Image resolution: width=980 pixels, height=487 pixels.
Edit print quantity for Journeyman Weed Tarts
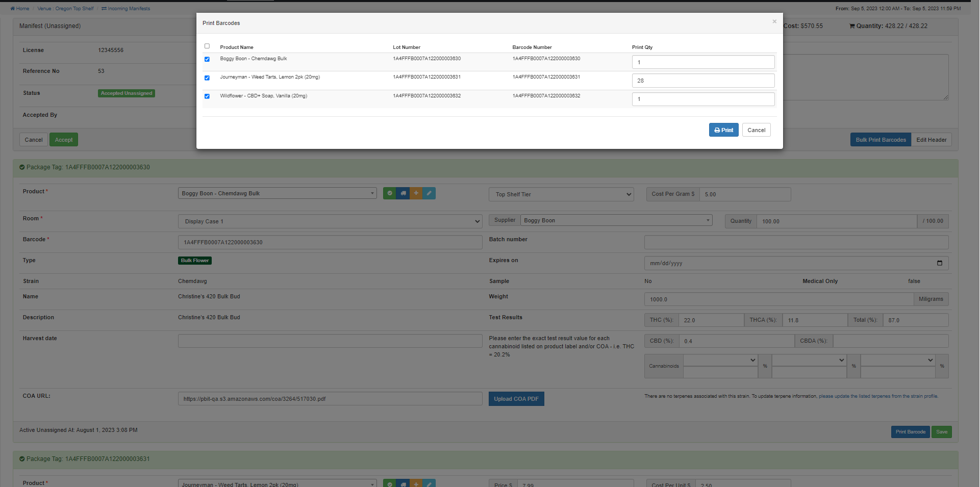pyautogui.click(x=703, y=81)
